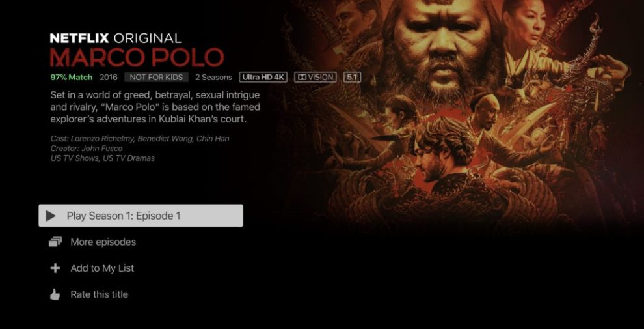
Task: Click the stacked episodes icon
Action: 55,242
